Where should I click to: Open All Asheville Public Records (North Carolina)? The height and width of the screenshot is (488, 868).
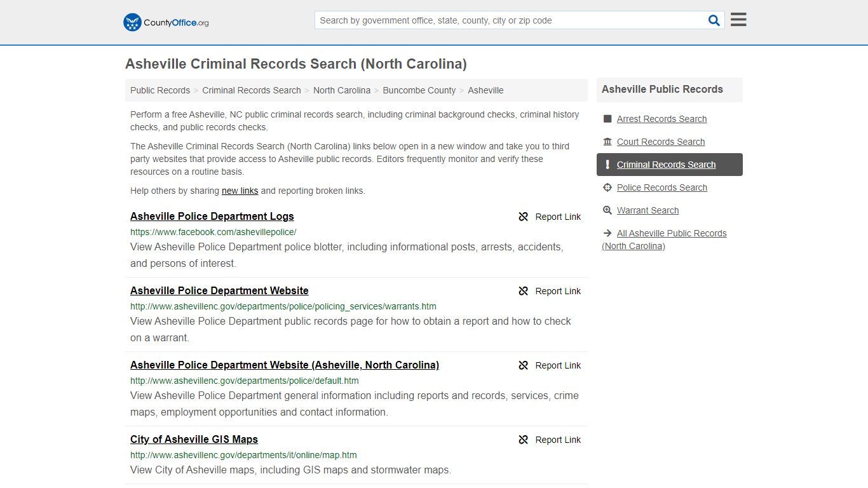coord(665,240)
